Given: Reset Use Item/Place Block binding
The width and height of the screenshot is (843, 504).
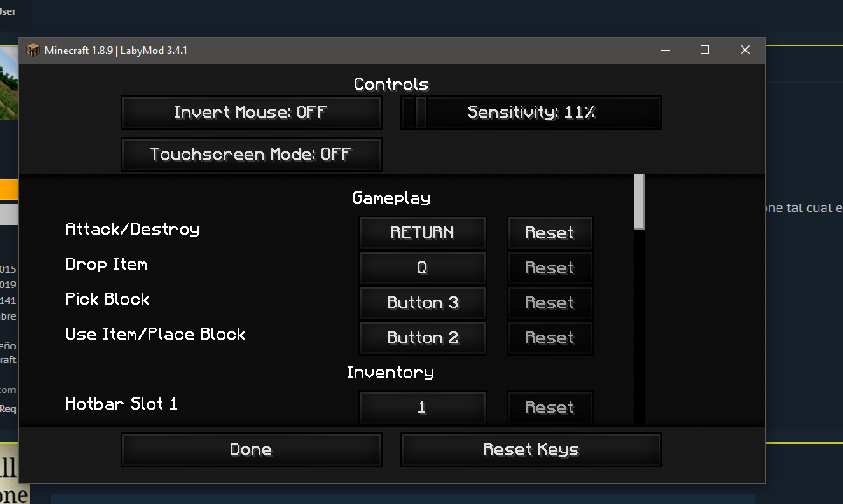Looking at the screenshot, I should [x=550, y=338].
